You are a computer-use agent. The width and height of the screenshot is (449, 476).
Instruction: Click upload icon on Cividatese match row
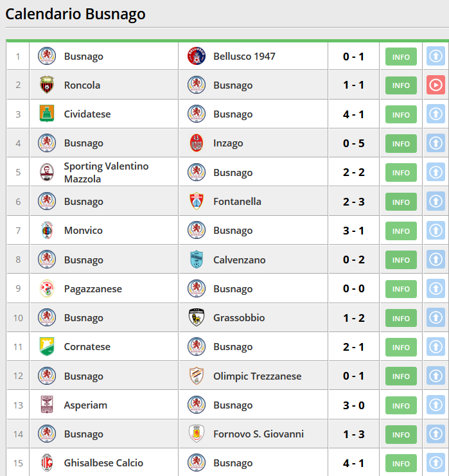436,114
